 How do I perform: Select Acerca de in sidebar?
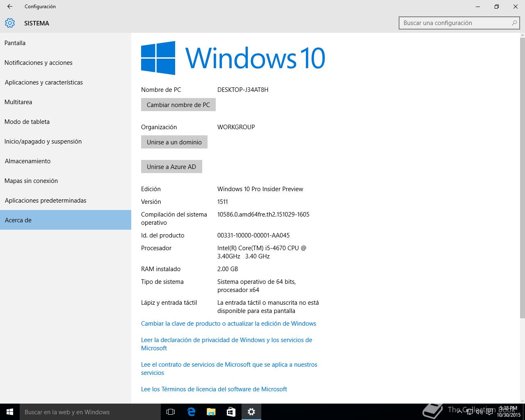(x=66, y=220)
